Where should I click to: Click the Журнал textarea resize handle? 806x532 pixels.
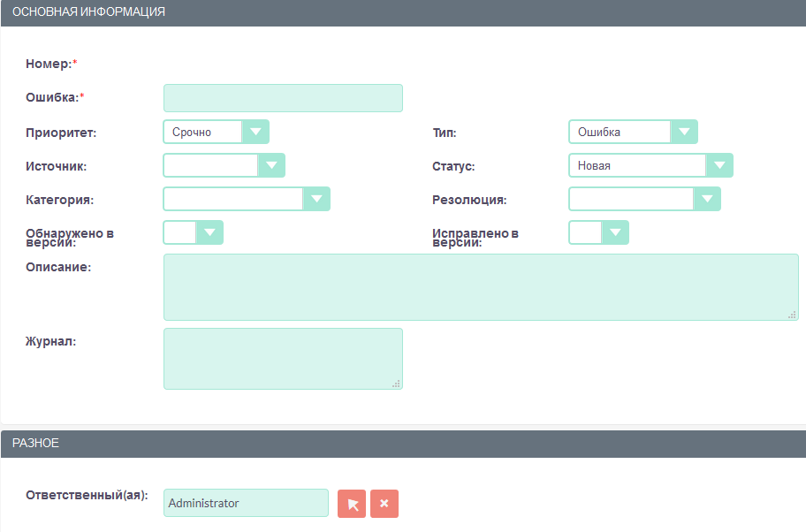click(x=396, y=383)
